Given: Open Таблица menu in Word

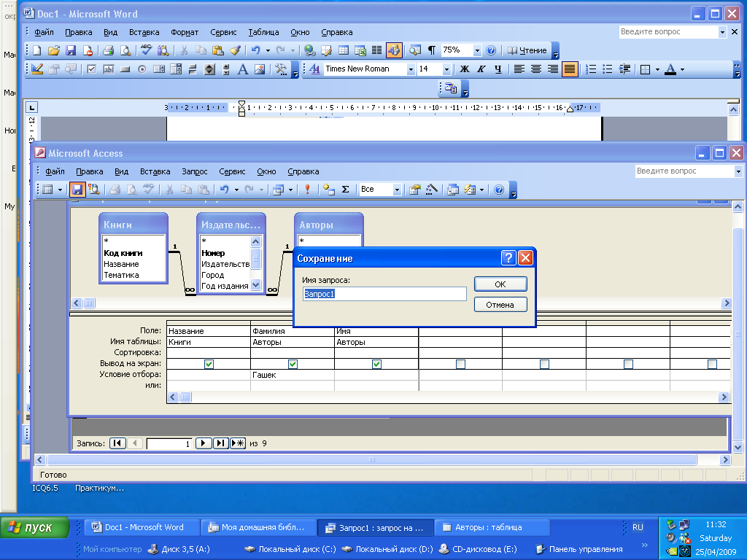Looking at the screenshot, I should (263, 32).
